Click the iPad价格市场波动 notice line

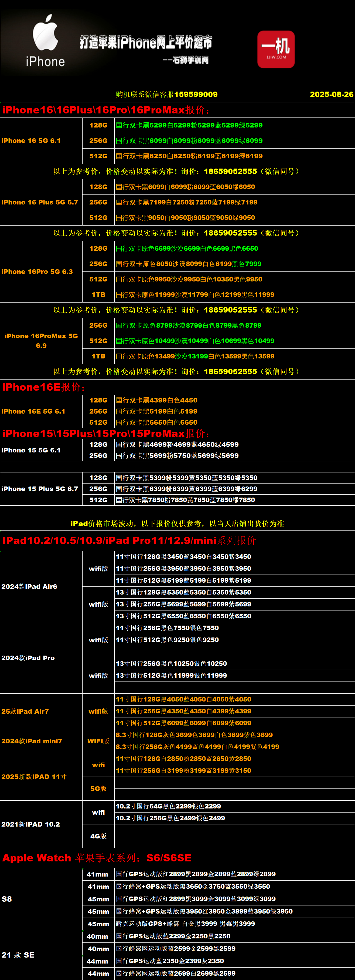click(x=177, y=523)
